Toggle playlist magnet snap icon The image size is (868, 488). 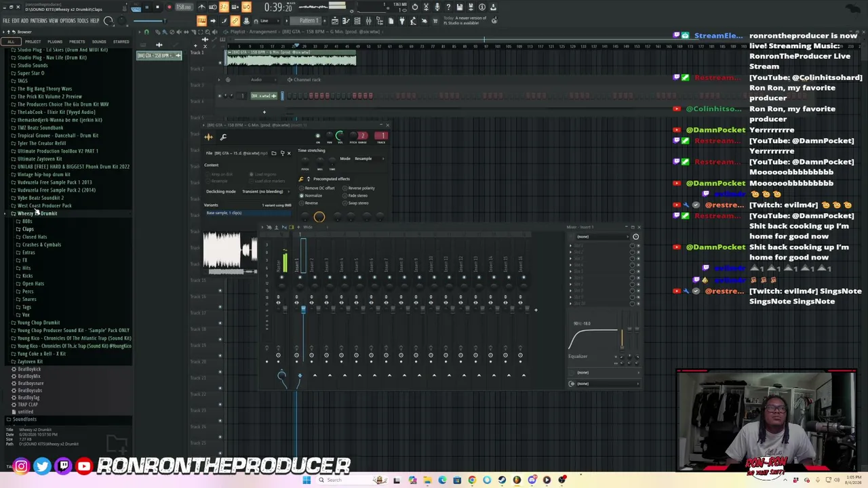coord(146,32)
